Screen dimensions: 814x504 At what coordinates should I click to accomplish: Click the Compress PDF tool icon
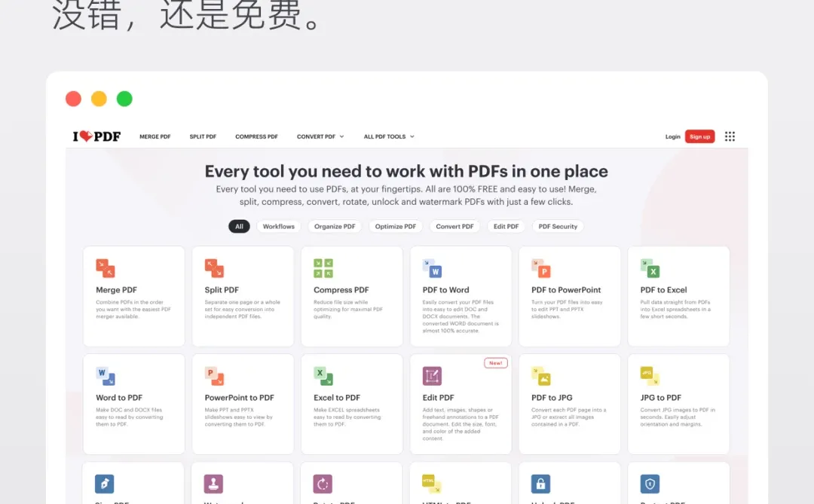(x=323, y=268)
